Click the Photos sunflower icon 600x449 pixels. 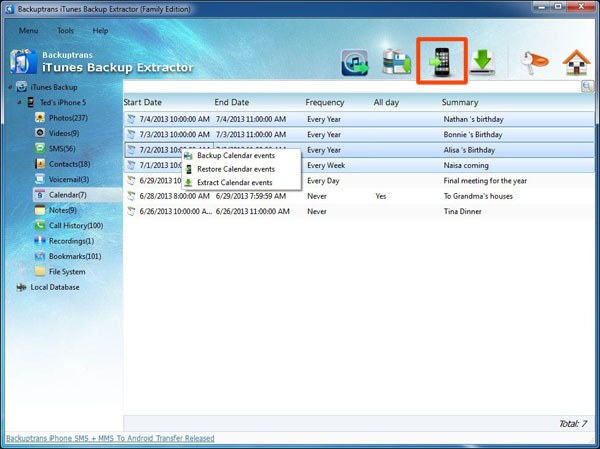pos(40,118)
